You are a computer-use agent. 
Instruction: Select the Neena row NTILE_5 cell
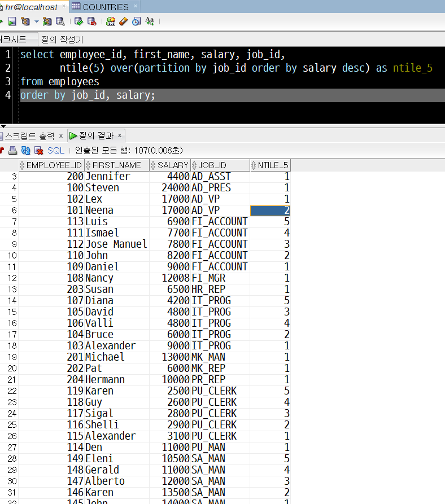(270, 211)
